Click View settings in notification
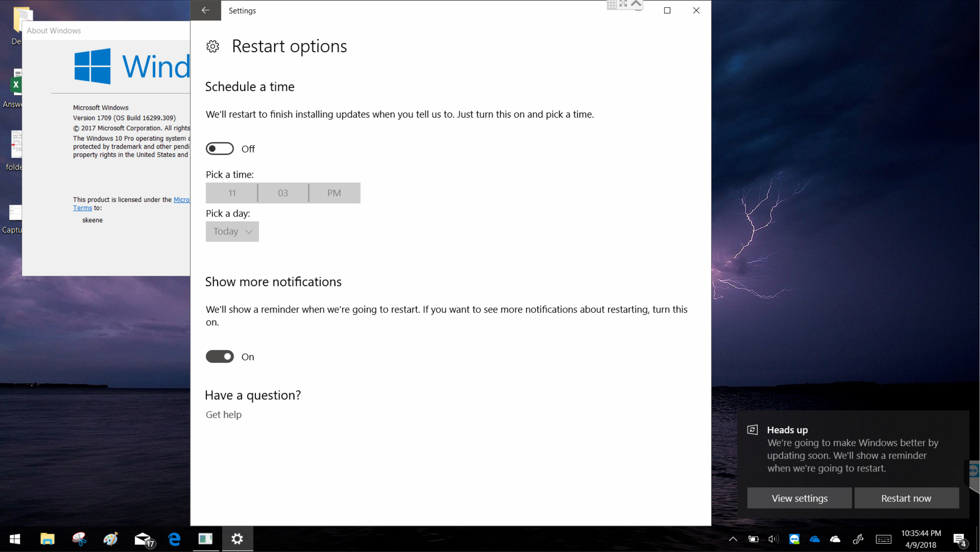Image resolution: width=980 pixels, height=552 pixels. coord(799,498)
